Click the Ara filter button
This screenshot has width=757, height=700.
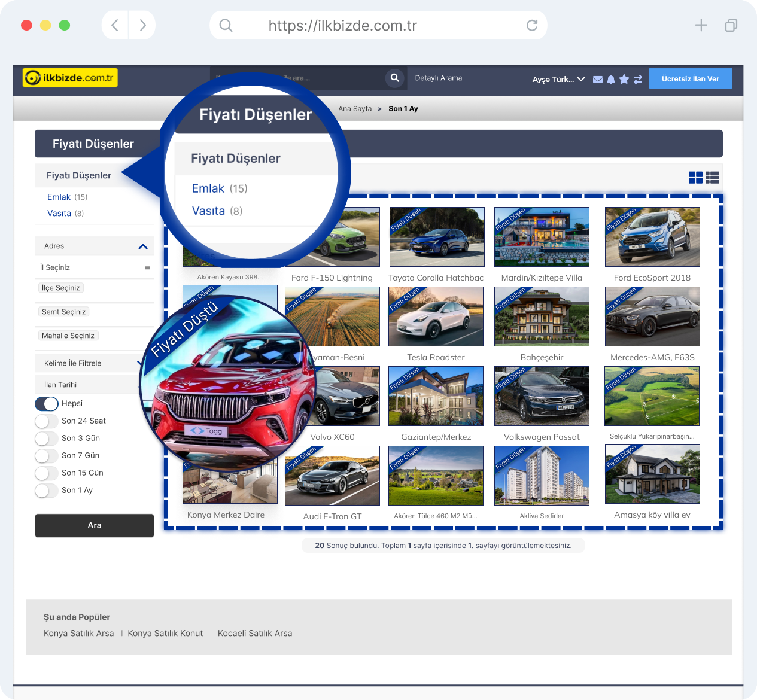click(x=95, y=525)
